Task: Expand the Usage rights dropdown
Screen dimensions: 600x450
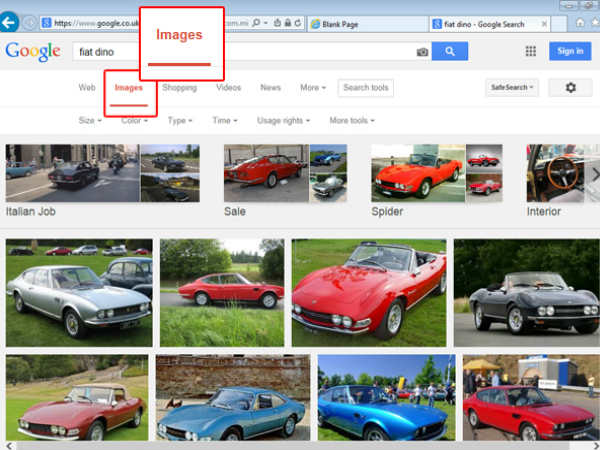Action: pos(283,121)
